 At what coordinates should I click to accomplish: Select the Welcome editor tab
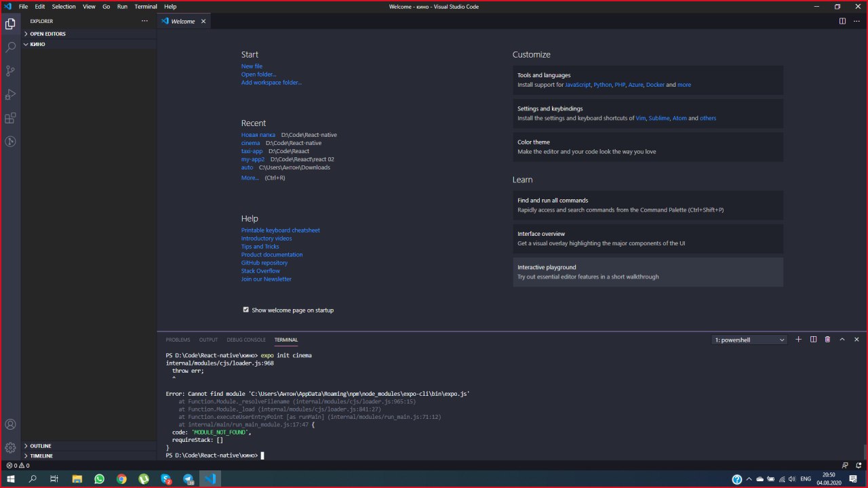click(184, 21)
